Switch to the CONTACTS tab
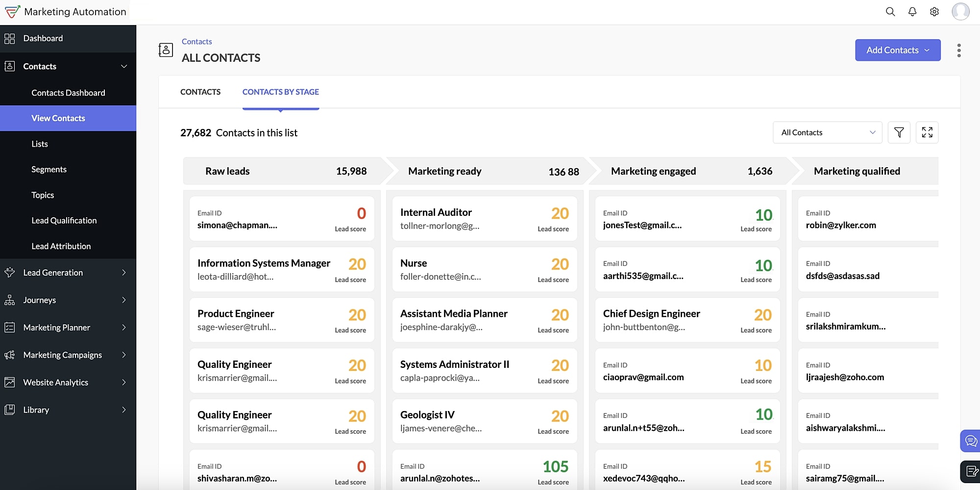Screen dimensions: 980x490 pos(200,92)
